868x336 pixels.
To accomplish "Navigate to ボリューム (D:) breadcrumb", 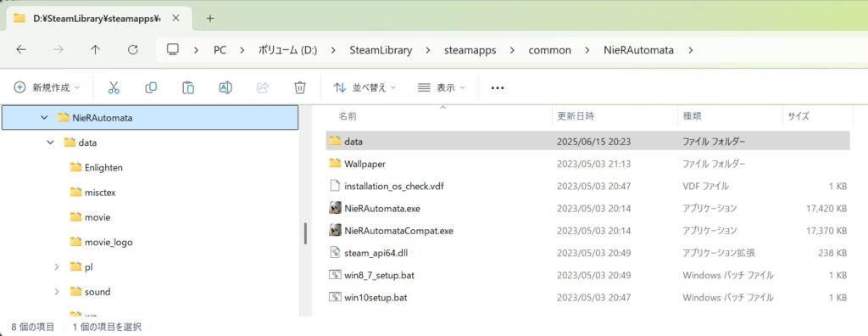I will tap(287, 50).
